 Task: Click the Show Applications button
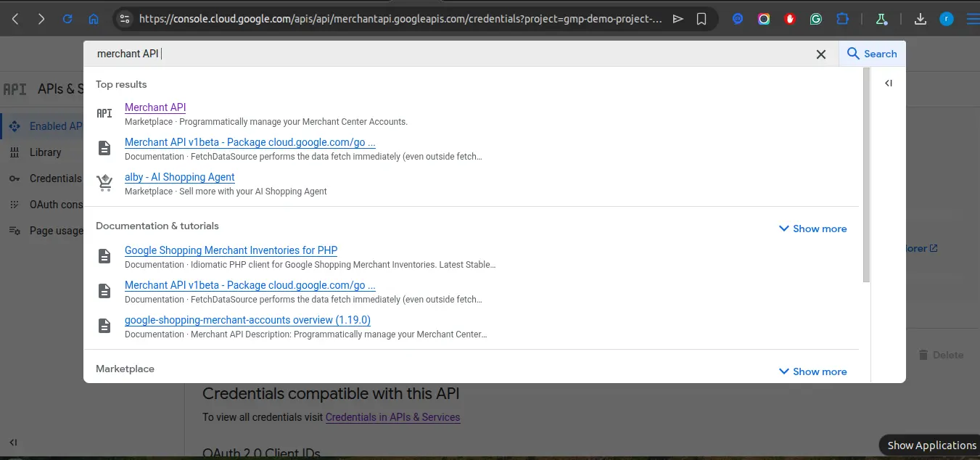[931, 445]
